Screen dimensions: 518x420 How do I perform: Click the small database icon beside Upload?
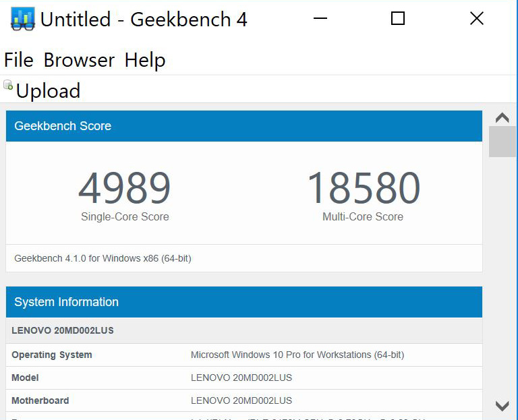pos(8,85)
